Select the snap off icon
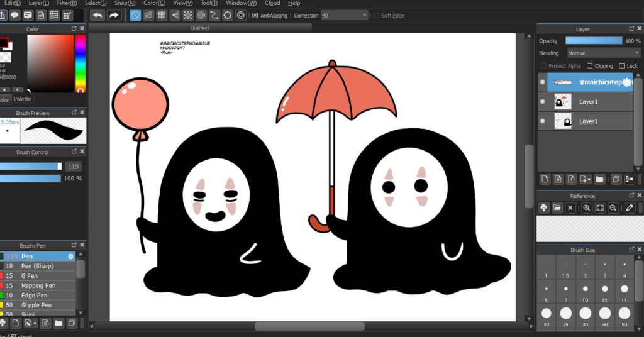 pos(135,16)
